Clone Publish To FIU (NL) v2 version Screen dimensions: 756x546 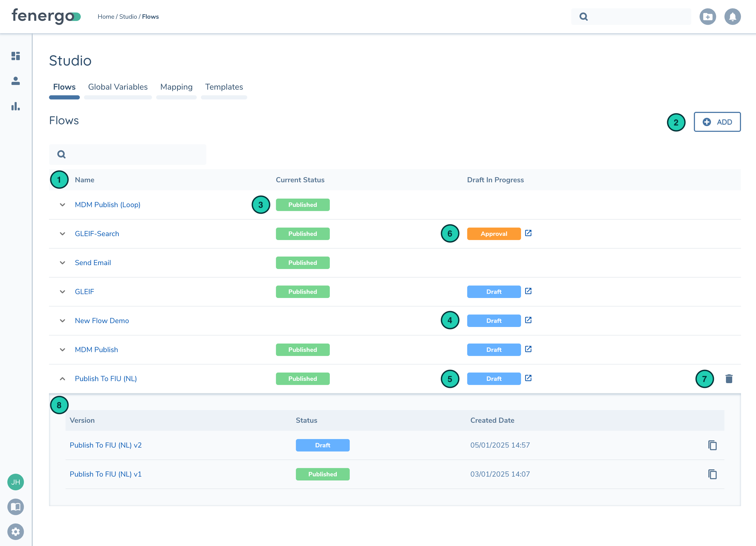712,445
